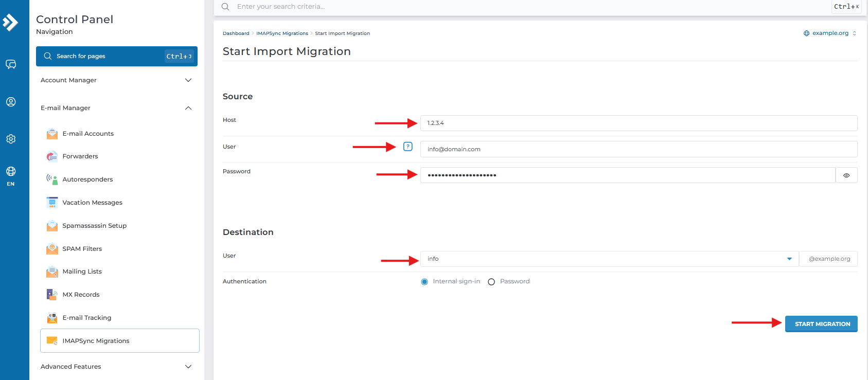This screenshot has height=380, width=868.
Task: Open the Forwarders menu item
Action: pyautogui.click(x=80, y=156)
